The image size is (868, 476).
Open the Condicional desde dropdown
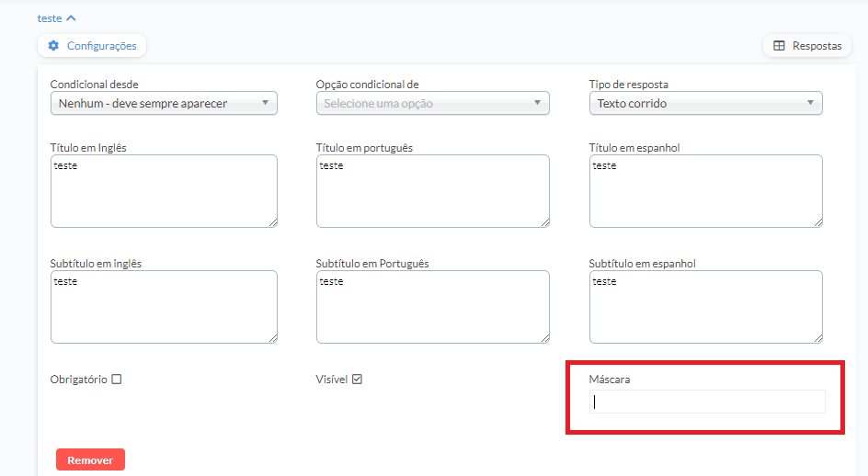pos(164,103)
